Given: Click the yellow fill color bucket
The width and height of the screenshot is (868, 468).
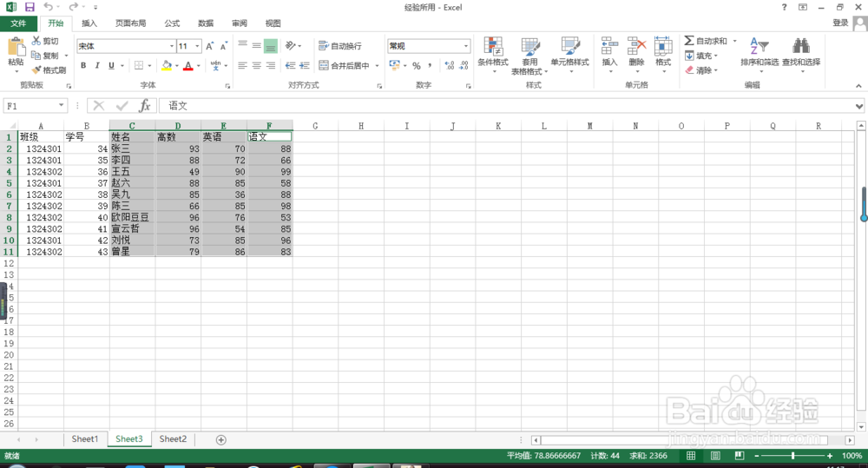Looking at the screenshot, I should (x=167, y=65).
